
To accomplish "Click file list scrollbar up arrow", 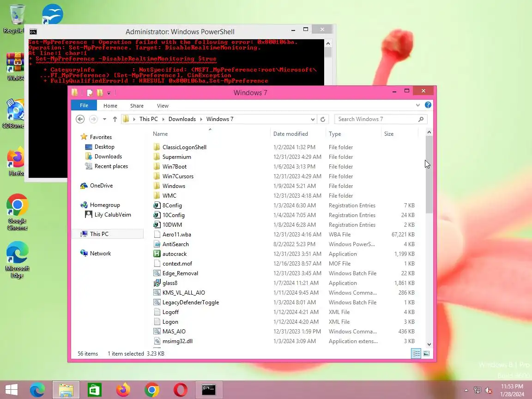I will point(429,133).
